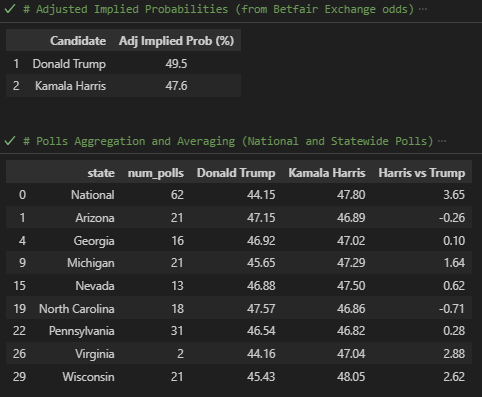Click the Kamala Harris polls column header
The height and width of the screenshot is (397, 482).
(327, 173)
